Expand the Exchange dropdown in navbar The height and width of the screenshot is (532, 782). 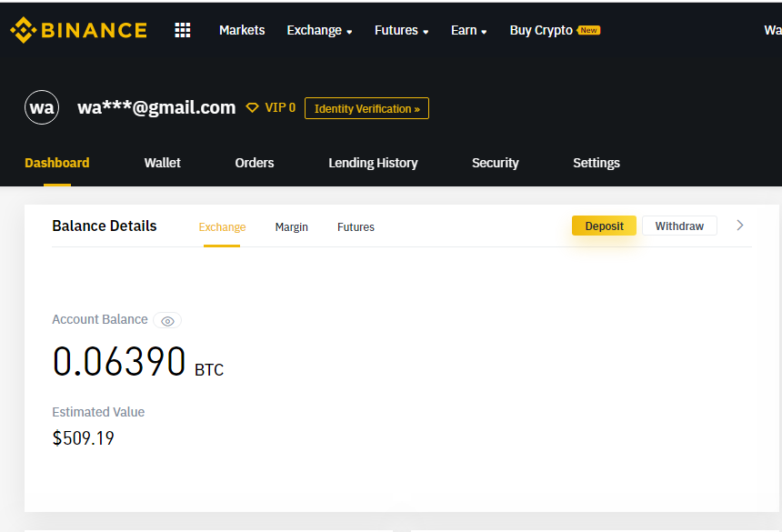click(320, 30)
